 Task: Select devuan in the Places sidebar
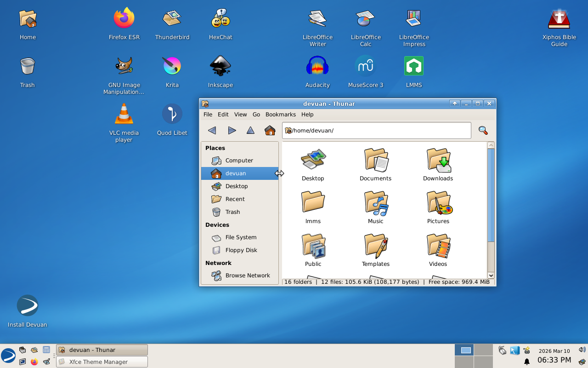[240, 173]
